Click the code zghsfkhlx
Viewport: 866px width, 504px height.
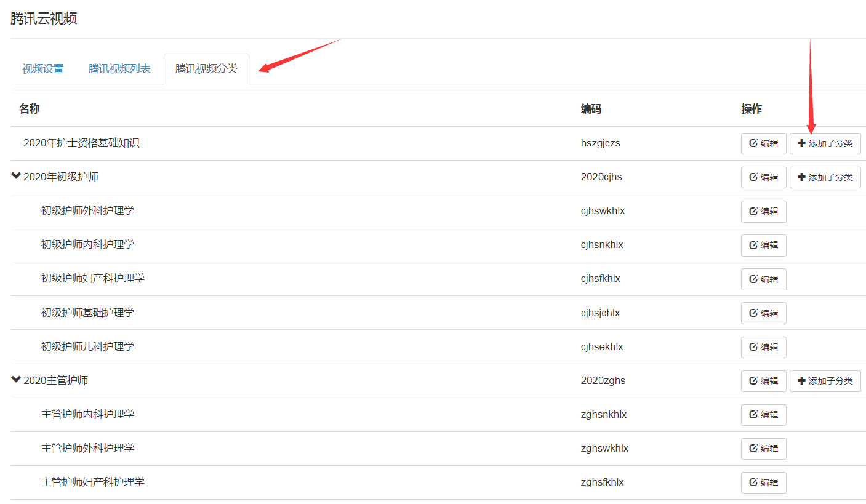coord(603,482)
